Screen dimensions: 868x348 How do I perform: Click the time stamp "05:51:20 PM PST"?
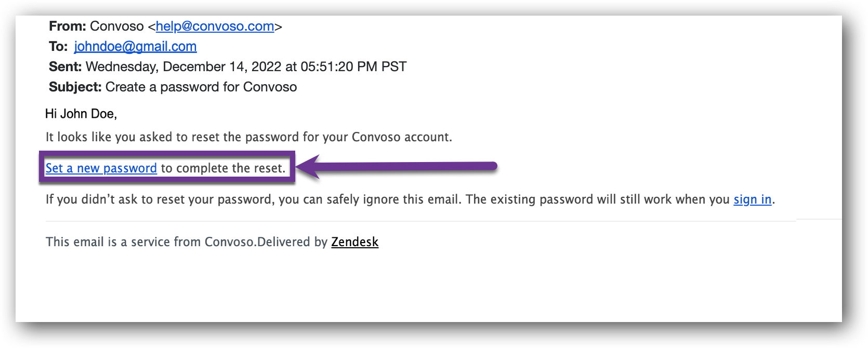(x=353, y=66)
